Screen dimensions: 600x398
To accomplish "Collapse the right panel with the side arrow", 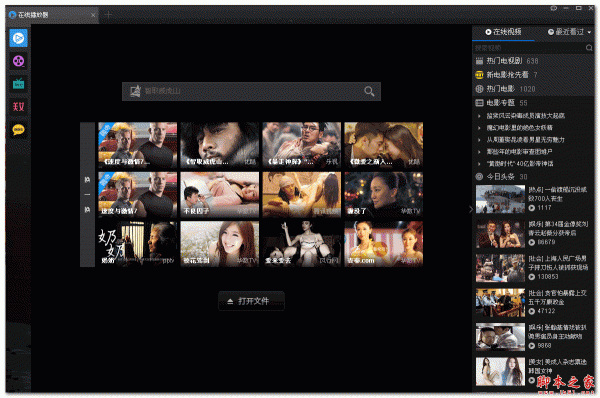I will [471, 209].
